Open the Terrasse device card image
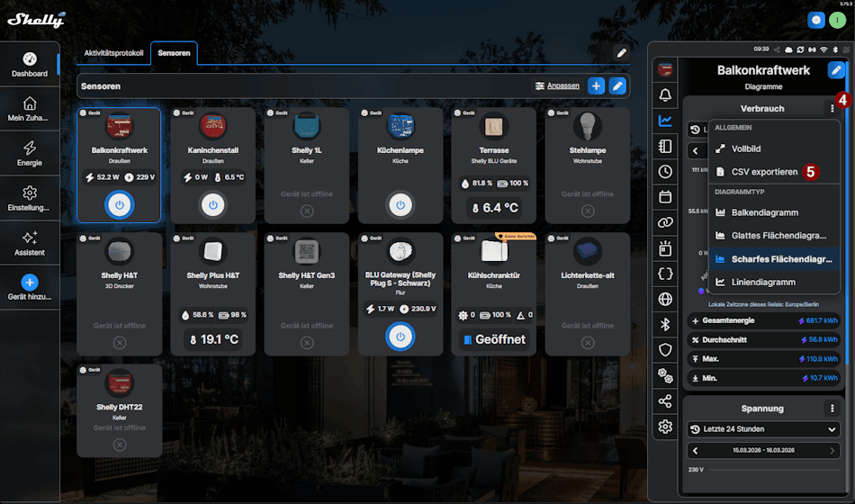The height and width of the screenshot is (504, 855). click(x=494, y=126)
